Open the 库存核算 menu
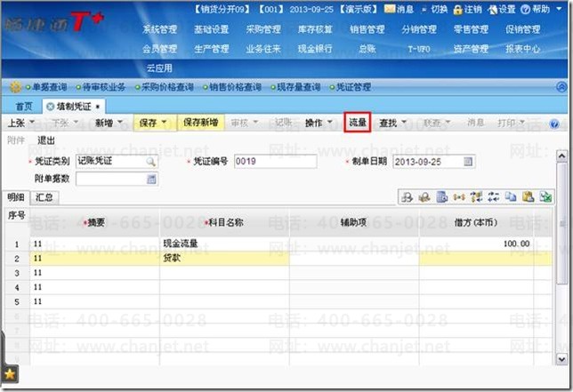The height and width of the screenshot is (392, 573). pos(315,29)
